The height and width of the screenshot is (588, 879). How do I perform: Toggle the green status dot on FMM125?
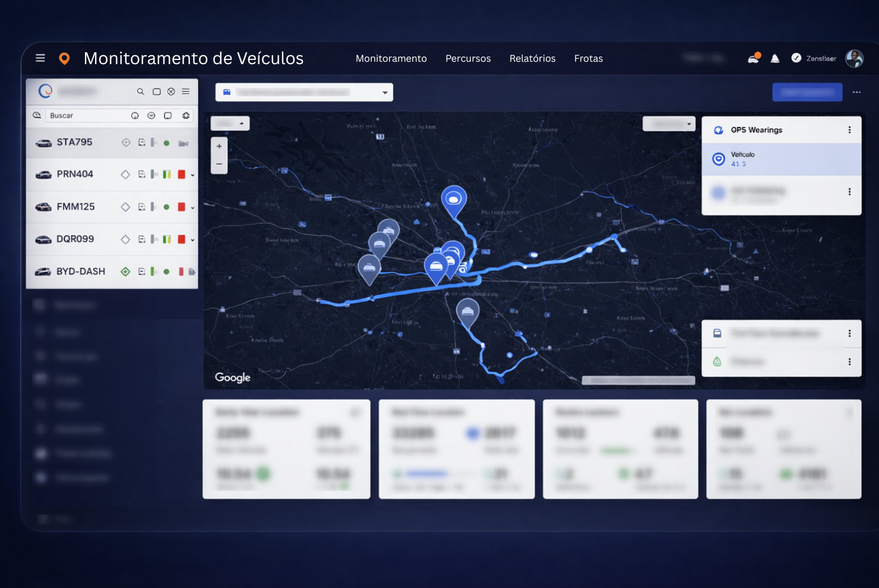[167, 207]
